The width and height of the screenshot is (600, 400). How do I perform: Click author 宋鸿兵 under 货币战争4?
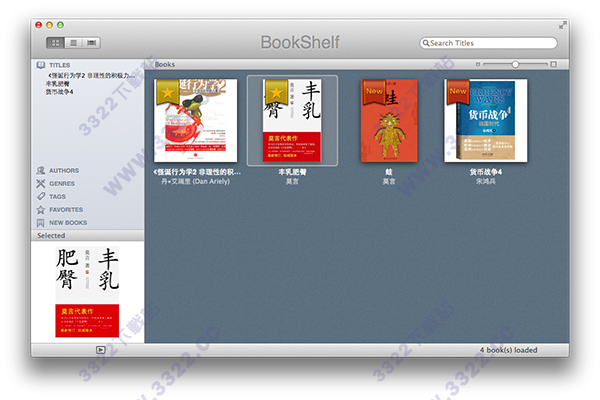pyautogui.click(x=486, y=181)
